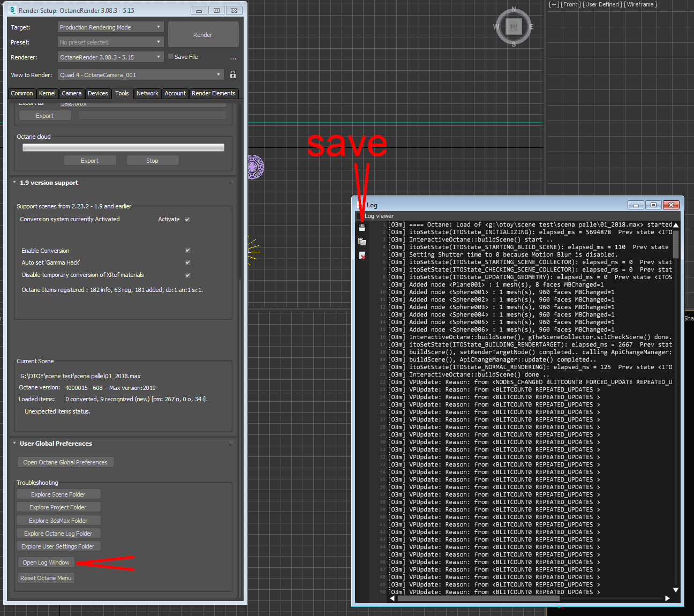The image size is (694, 616).
Task: Click the export path field beside Export
Action: [x=153, y=116]
